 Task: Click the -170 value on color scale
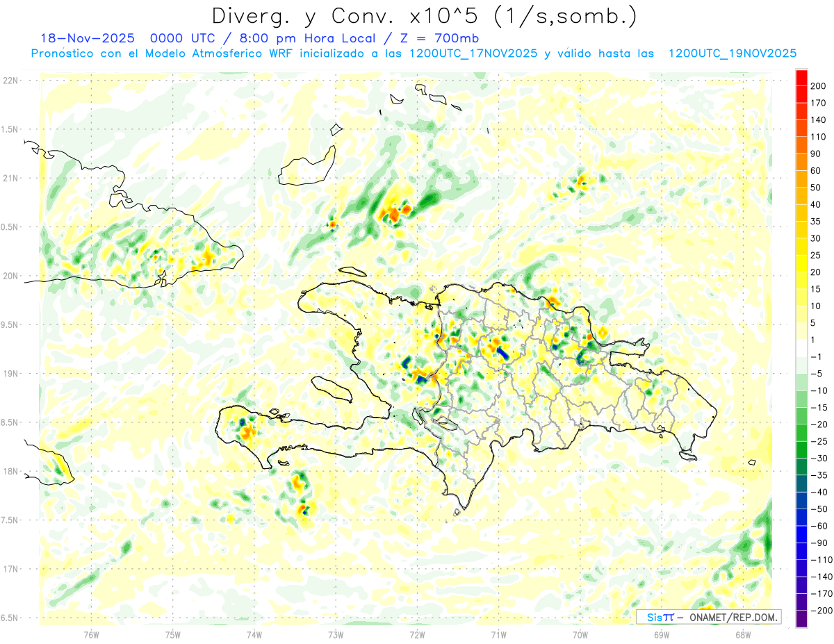(x=820, y=593)
